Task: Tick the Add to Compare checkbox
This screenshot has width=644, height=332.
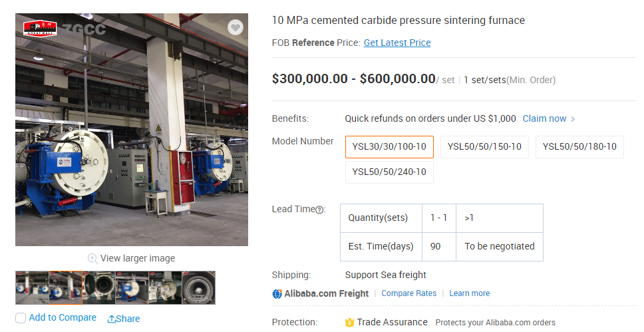Action: tap(21, 318)
